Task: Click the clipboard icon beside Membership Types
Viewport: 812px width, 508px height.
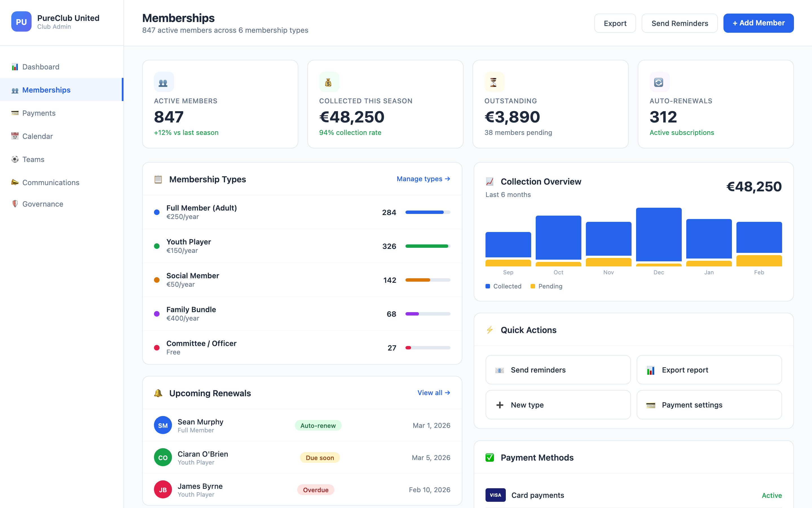Action: [x=158, y=179]
